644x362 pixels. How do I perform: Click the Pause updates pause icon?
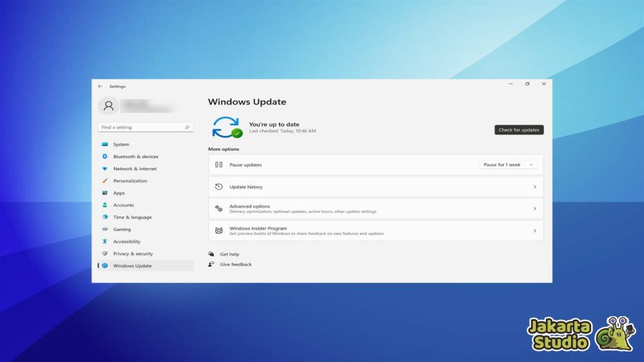(219, 165)
